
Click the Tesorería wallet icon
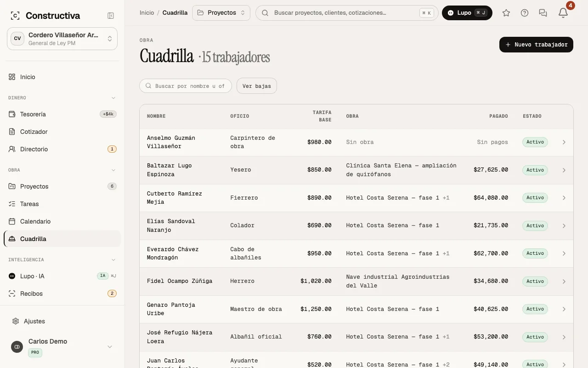pos(12,114)
